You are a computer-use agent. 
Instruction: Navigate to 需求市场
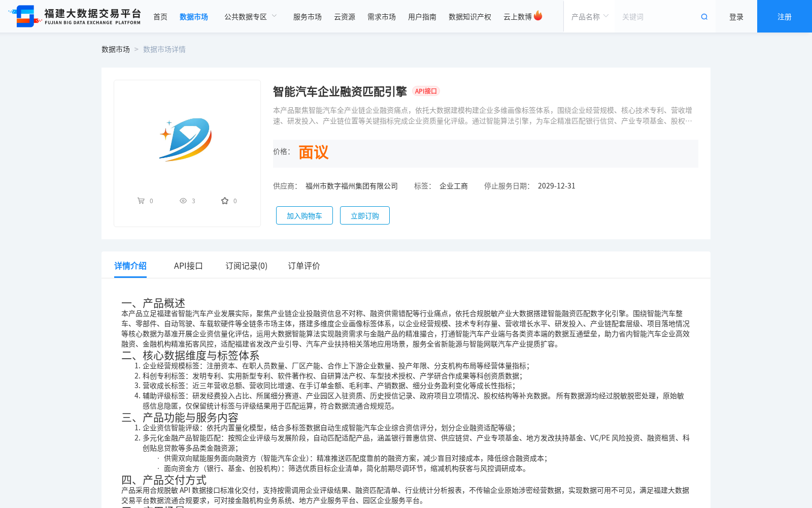(x=382, y=17)
